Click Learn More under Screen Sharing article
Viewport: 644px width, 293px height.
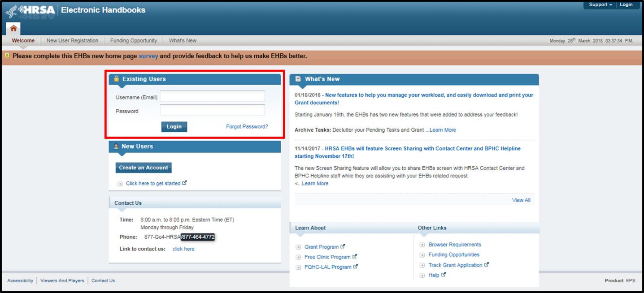tap(315, 184)
